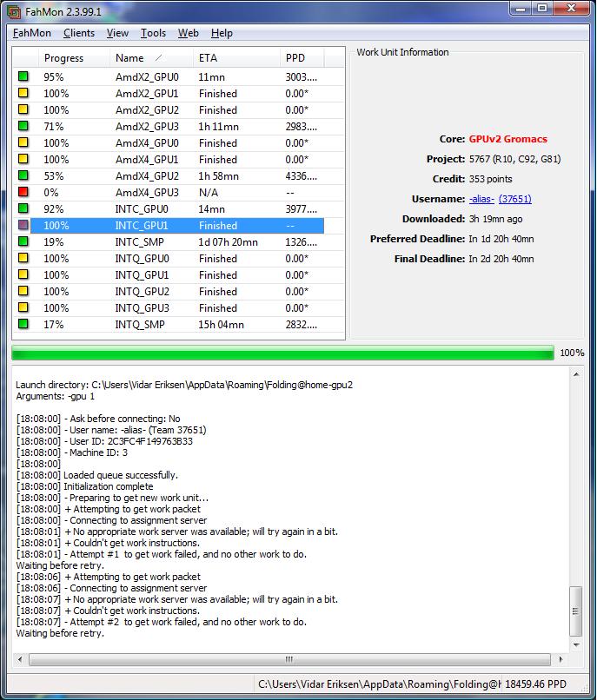This screenshot has width=597, height=700.
Task: Click the purple status icon for INTC_GPU1
Action: point(23,225)
